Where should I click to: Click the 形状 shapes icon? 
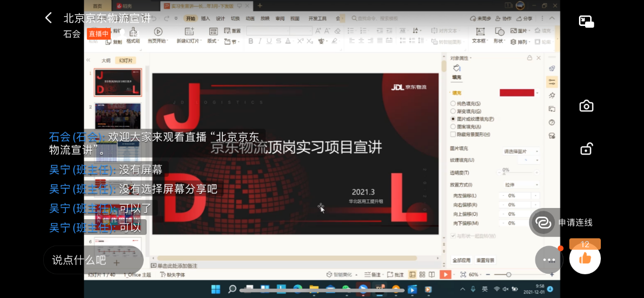click(x=499, y=32)
